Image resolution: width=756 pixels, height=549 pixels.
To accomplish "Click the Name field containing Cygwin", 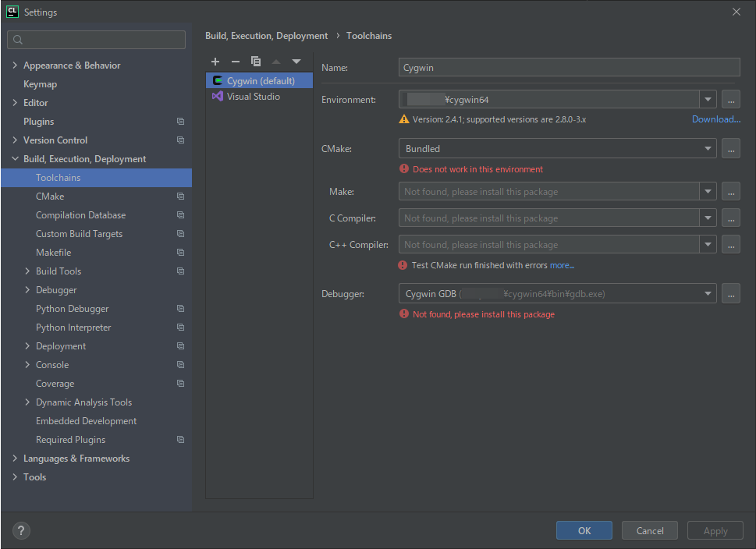I will (569, 68).
